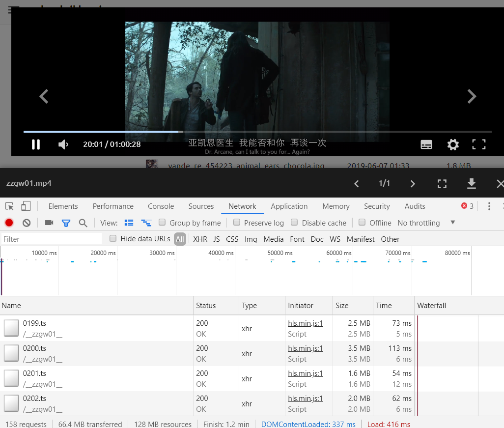Toggle viewer fullscreen in file bar
504x428 pixels.
click(442, 184)
